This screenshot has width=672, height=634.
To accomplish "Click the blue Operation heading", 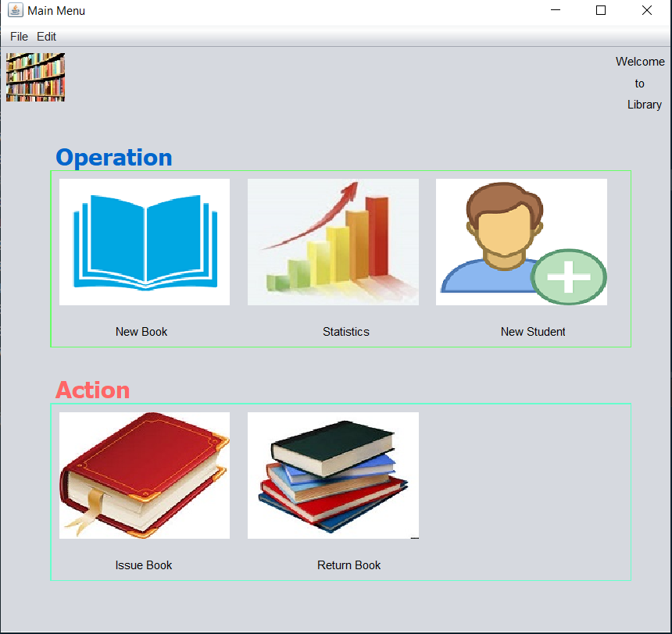I will (114, 158).
